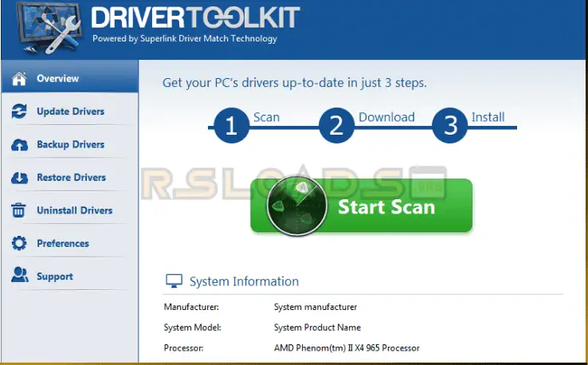Click the Uninstall Drivers trash icon
Screen dimensions: 588x365
(19, 210)
